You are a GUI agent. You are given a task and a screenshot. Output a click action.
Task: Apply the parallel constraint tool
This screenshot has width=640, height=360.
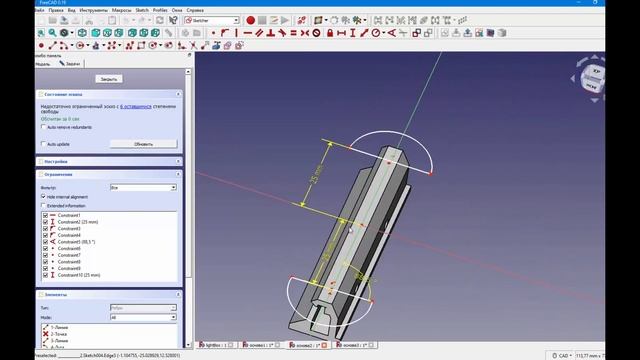259,33
